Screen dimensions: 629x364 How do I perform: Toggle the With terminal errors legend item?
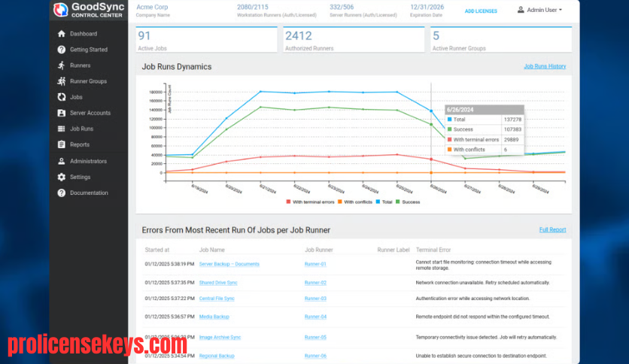(x=310, y=202)
